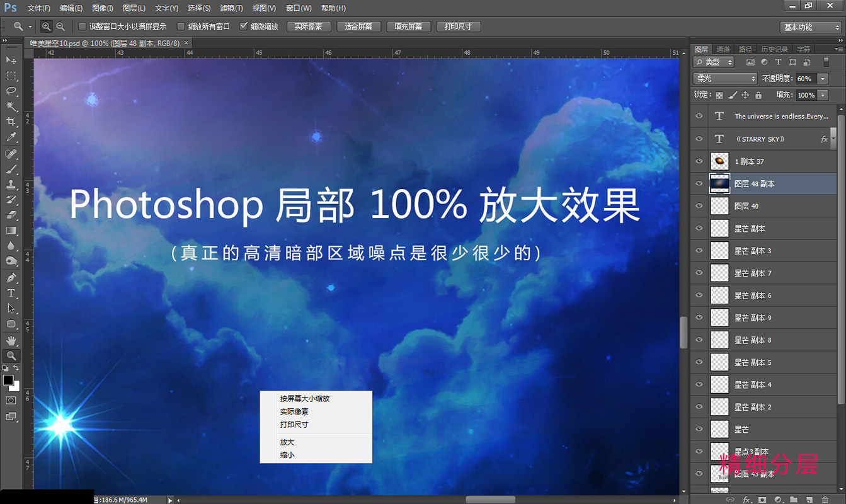Hide the 1 副本 37 layer

click(699, 161)
